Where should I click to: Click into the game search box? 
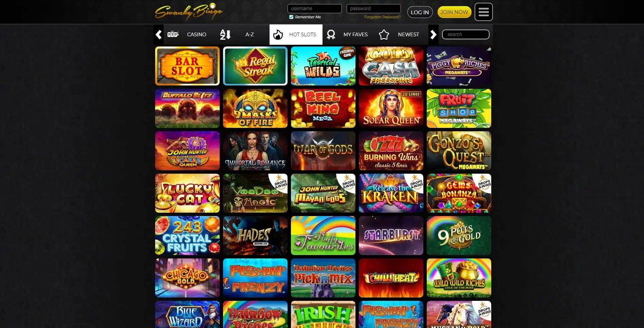(465, 34)
